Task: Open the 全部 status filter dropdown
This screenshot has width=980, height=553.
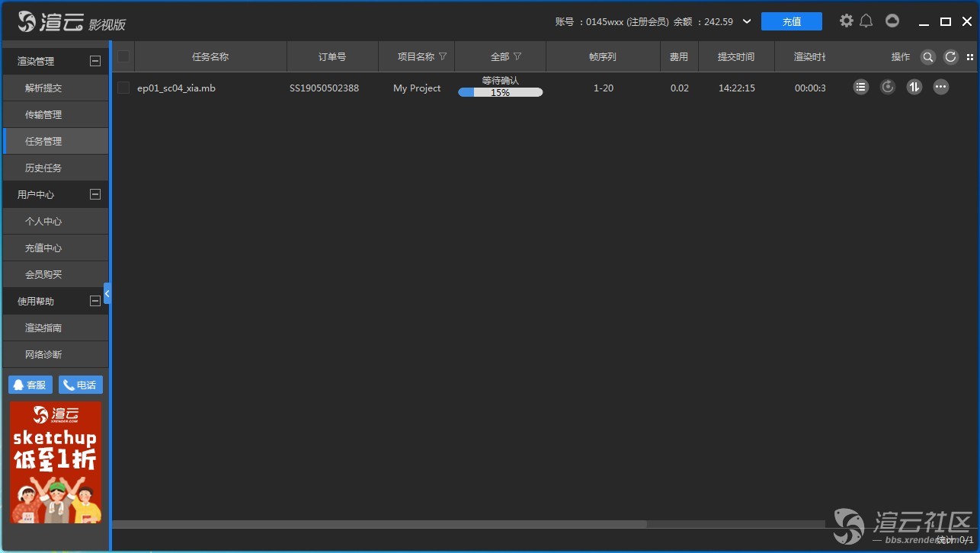Action: tap(517, 56)
